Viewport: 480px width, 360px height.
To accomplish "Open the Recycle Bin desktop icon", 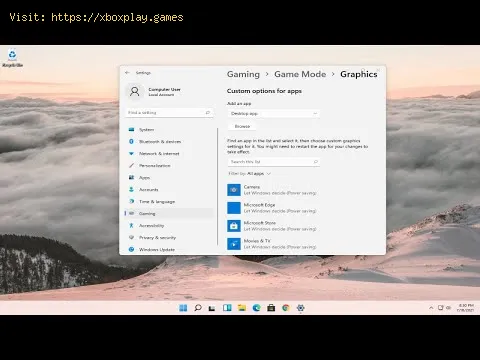I will [12, 58].
